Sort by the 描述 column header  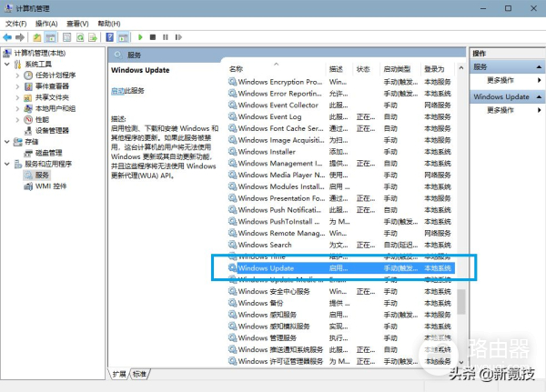339,69
